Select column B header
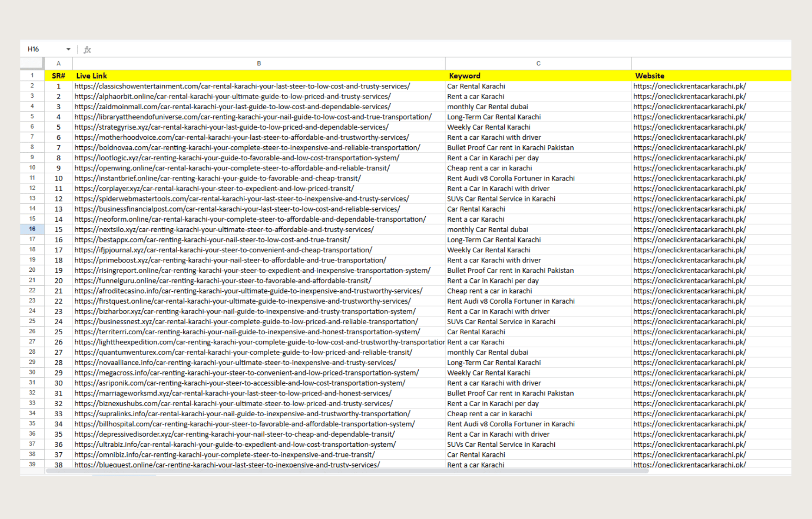The image size is (812, 519). [259, 63]
